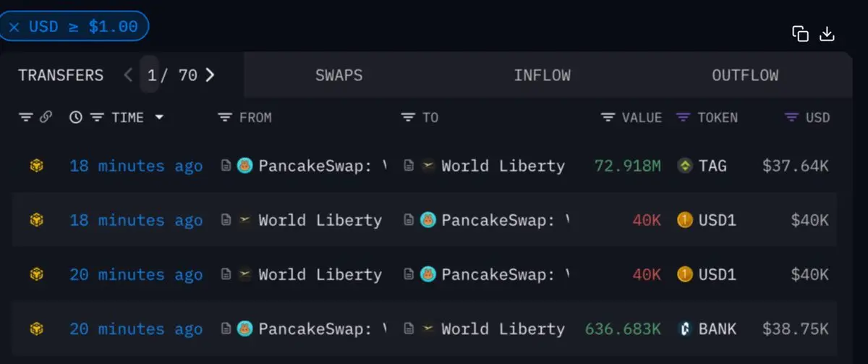
Task: Switch to the SWAPS tab
Action: [339, 75]
